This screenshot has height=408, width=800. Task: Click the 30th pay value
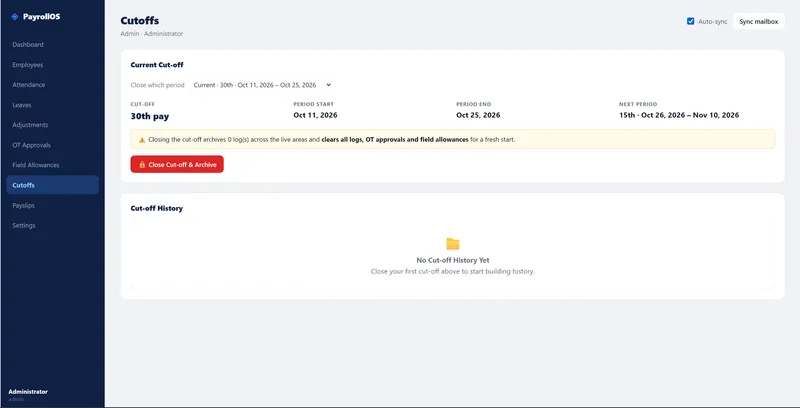click(x=149, y=116)
